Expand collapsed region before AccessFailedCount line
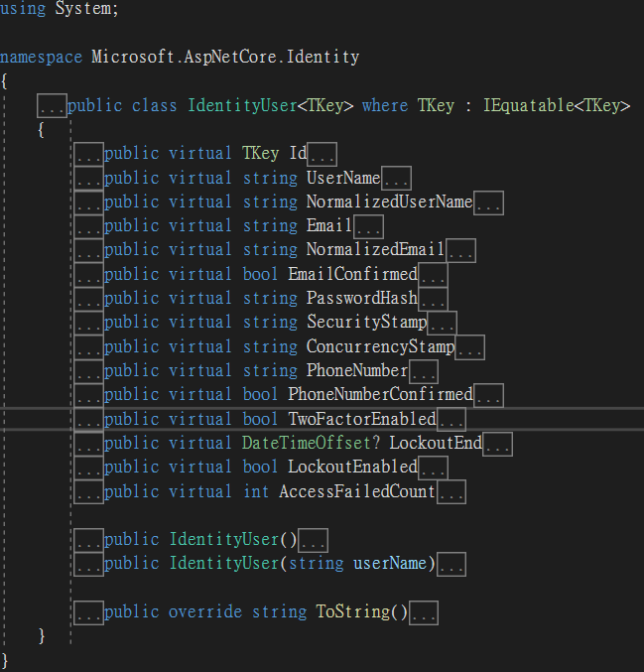 tap(88, 491)
